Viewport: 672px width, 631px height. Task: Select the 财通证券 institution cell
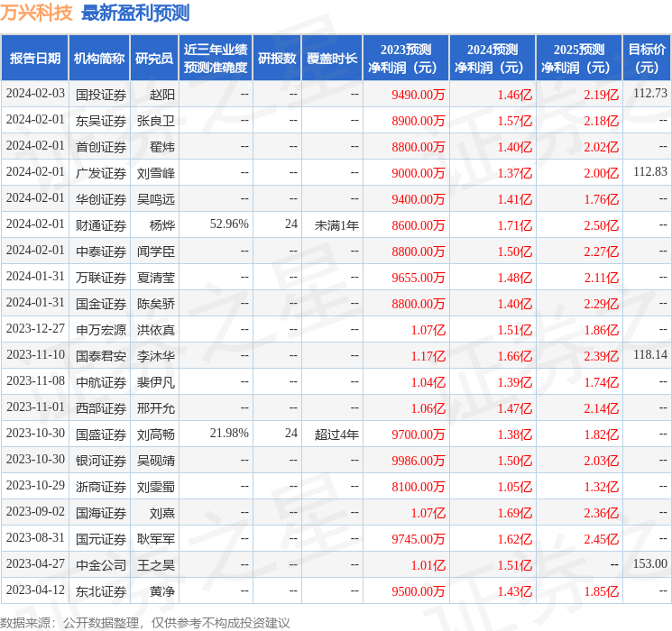coord(101,225)
